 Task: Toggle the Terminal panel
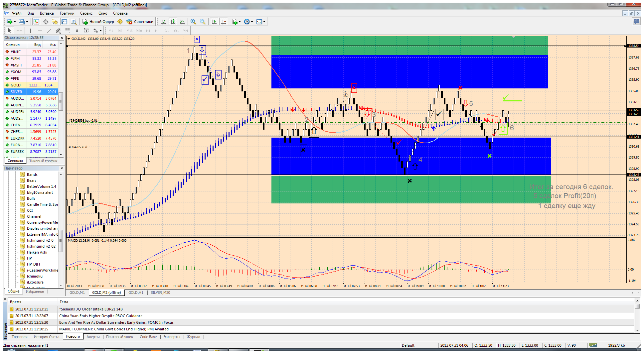(x=64, y=22)
